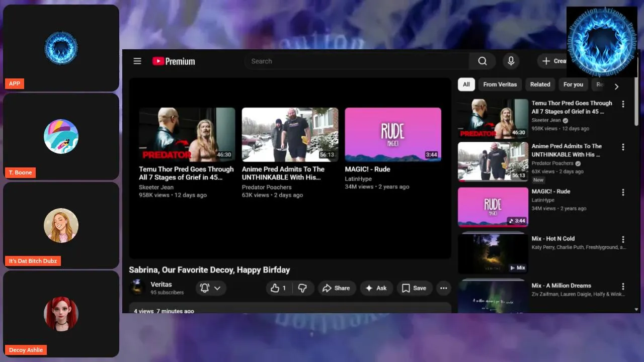Image resolution: width=644 pixels, height=362 pixels.
Task: Open options menu for sidebar Anime Pred video
Action: pos(623,147)
